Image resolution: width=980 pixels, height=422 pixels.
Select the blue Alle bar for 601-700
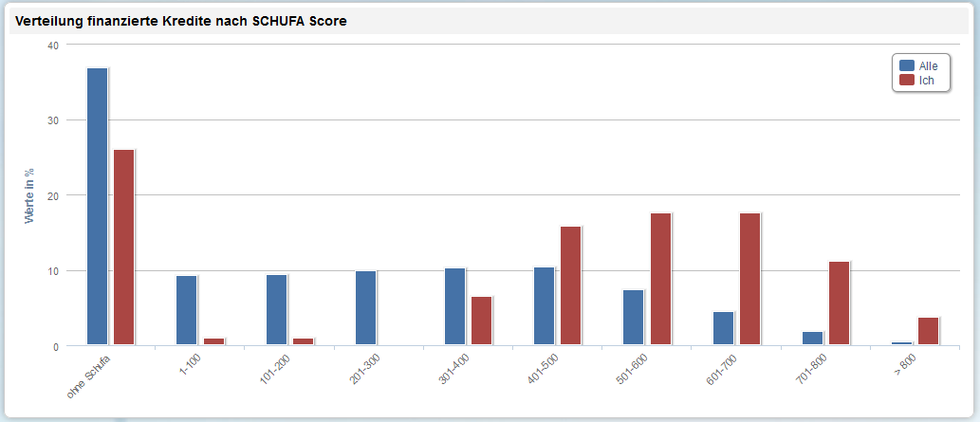(x=723, y=328)
